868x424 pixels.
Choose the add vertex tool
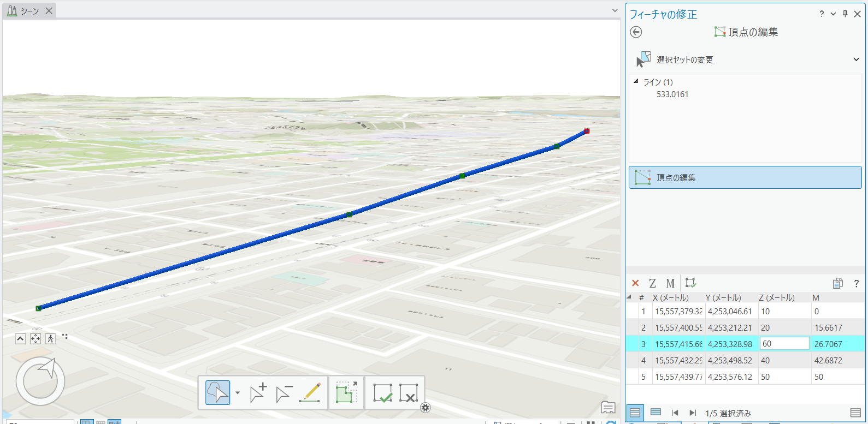tap(258, 393)
